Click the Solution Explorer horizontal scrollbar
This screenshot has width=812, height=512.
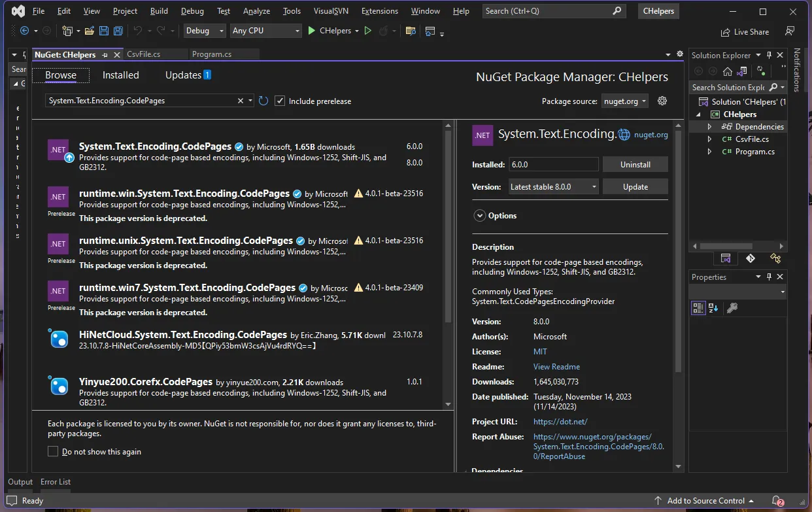tap(726, 247)
